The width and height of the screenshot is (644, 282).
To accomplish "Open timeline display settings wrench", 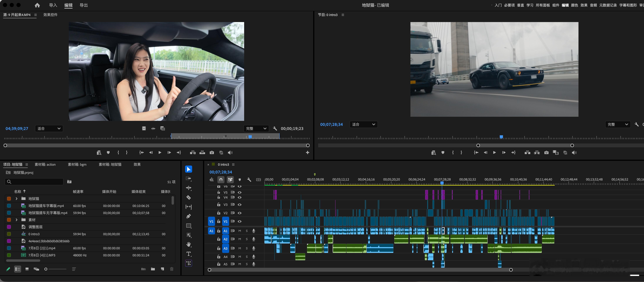I will (x=249, y=180).
